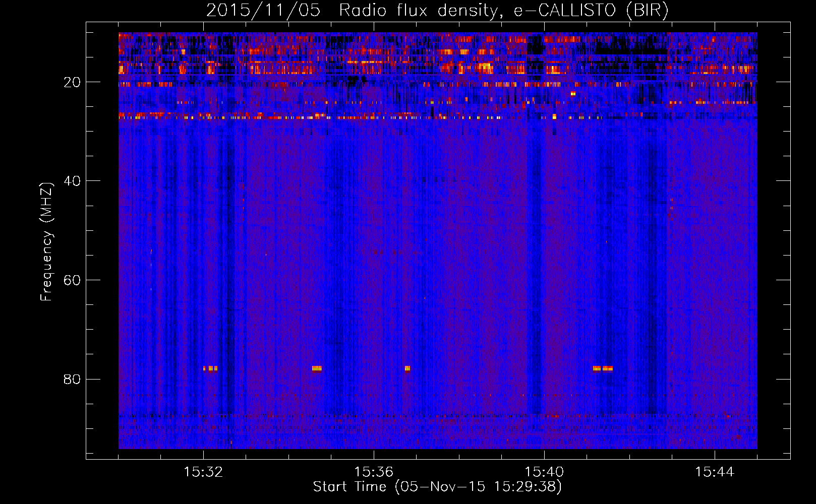Click the 15:44 time tick label
Image resolution: width=816 pixels, height=504 pixels.
coord(715,472)
